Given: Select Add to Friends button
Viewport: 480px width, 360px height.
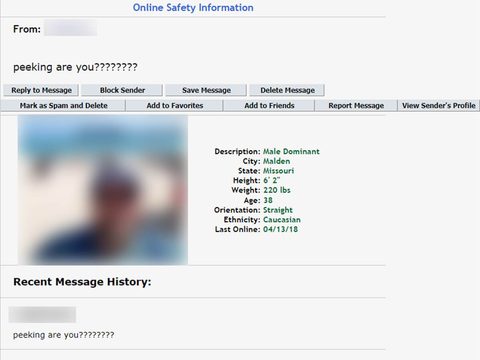Looking at the screenshot, I should coord(269,106).
